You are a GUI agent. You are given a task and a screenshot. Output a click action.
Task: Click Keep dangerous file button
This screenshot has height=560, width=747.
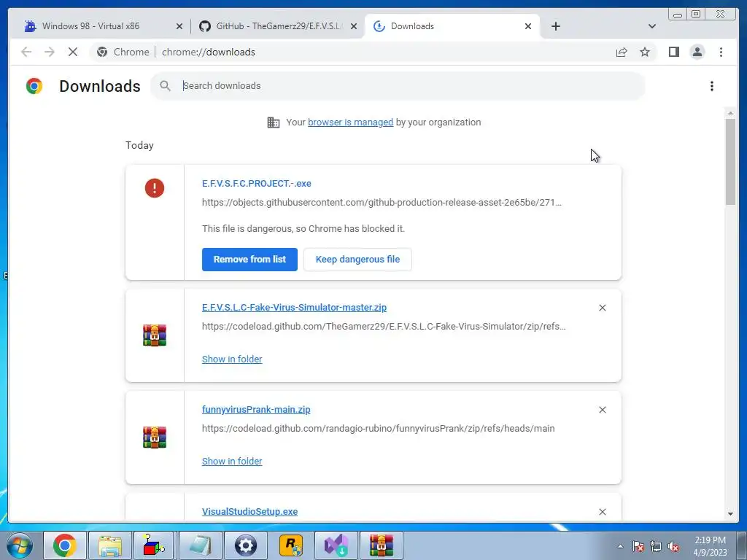(x=357, y=260)
